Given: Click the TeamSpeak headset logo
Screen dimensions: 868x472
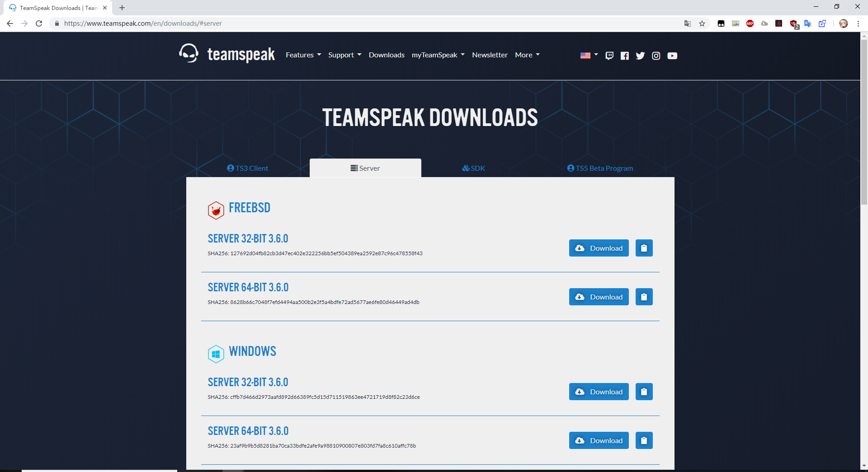Looking at the screenshot, I should (189, 53).
